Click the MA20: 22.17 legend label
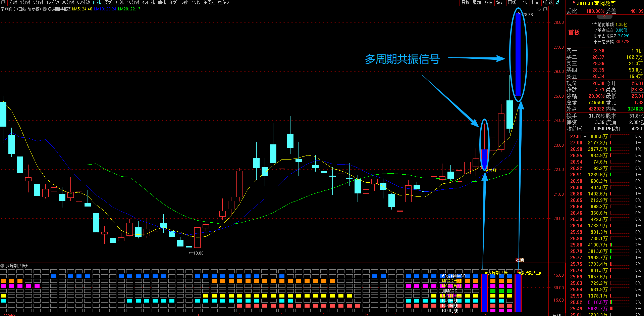 tap(129, 9)
